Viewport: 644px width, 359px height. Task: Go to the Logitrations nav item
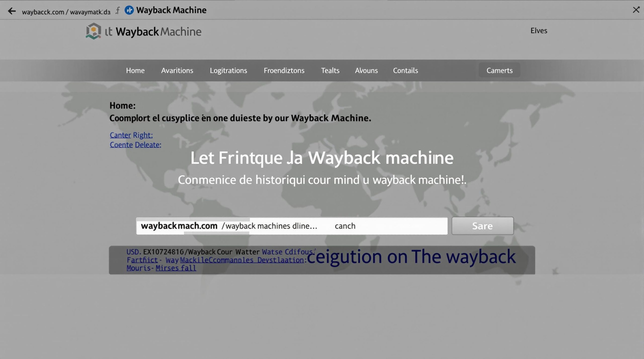[228, 71]
